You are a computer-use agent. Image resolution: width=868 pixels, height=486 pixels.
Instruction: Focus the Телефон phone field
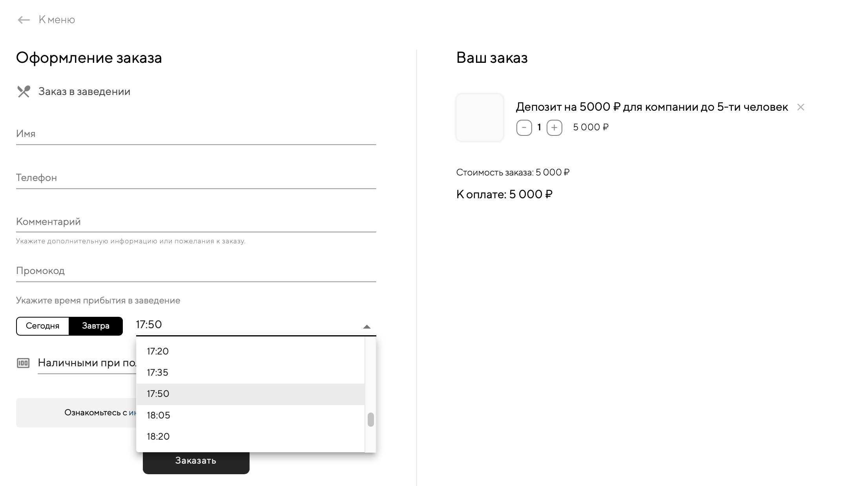click(x=196, y=178)
